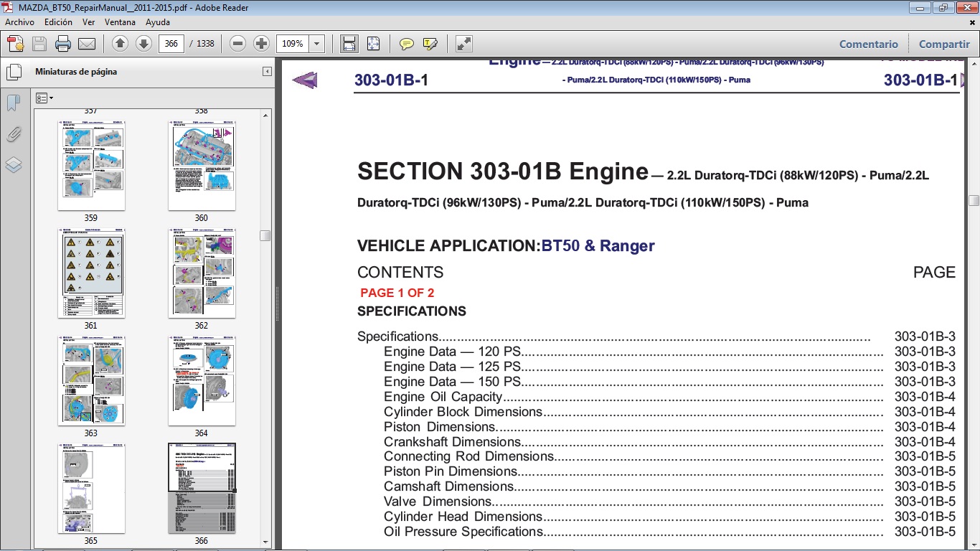Open the Edición menu
The image size is (980, 551).
[58, 22]
